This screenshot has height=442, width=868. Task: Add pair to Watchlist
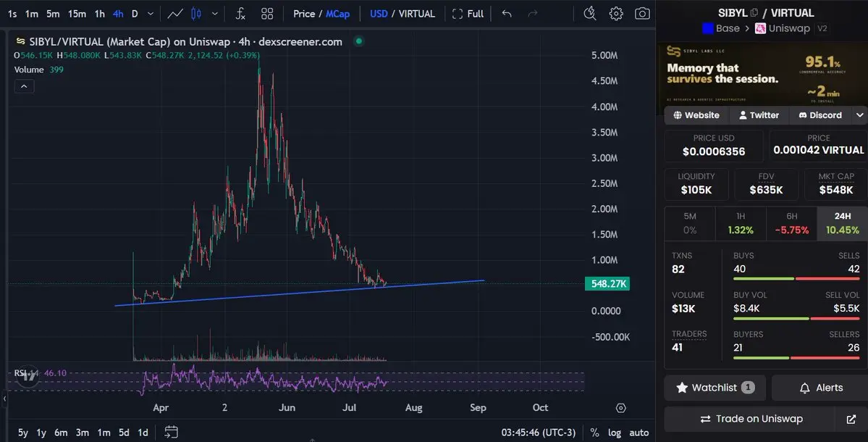[x=715, y=388]
